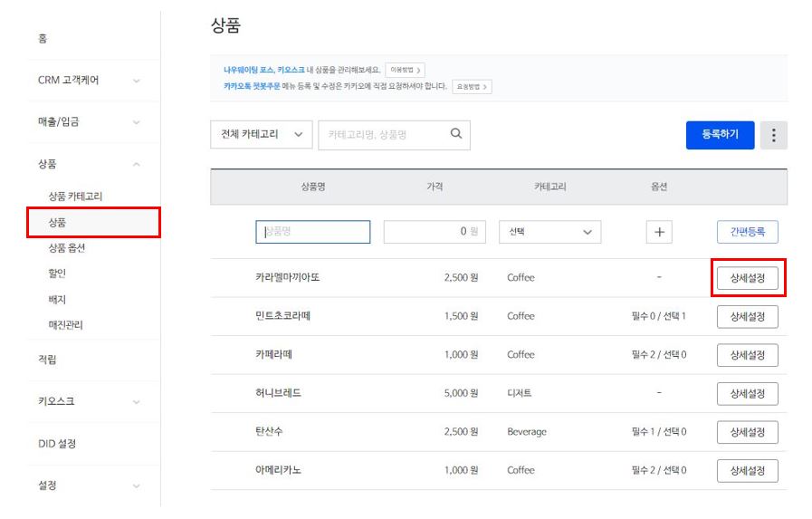Click product name 허니브레드

pos(278,393)
